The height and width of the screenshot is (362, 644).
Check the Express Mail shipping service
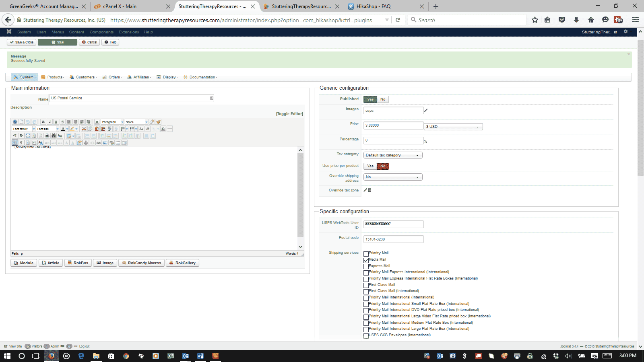366,266
